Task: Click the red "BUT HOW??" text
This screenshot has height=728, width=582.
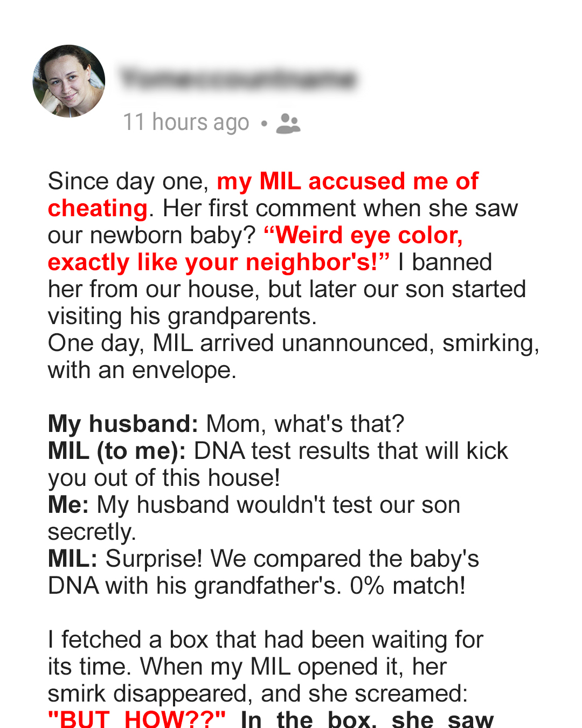Action: point(137,719)
